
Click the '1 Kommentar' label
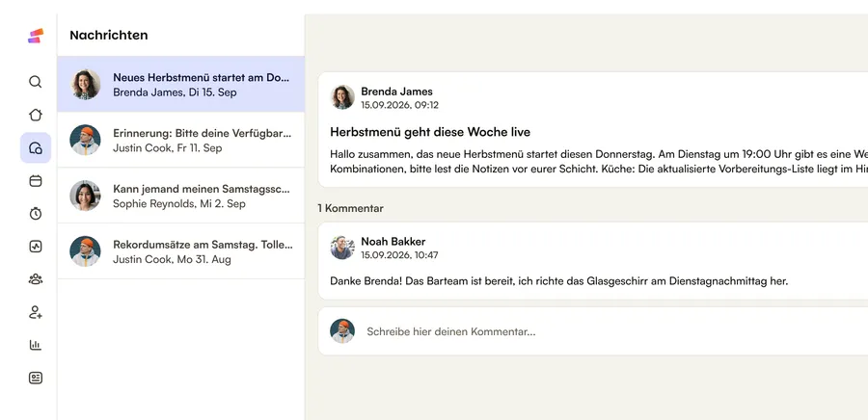pyautogui.click(x=350, y=208)
